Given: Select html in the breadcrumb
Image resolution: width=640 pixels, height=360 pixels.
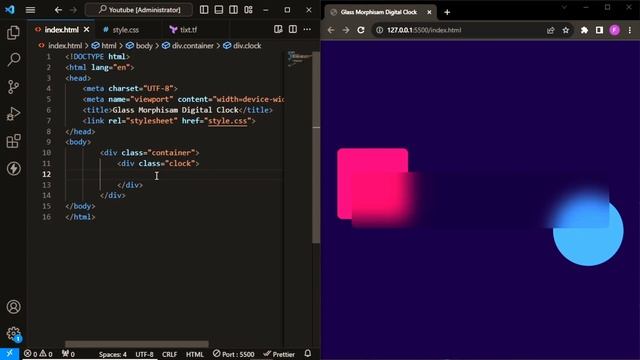Looking at the screenshot, I should [109, 46].
